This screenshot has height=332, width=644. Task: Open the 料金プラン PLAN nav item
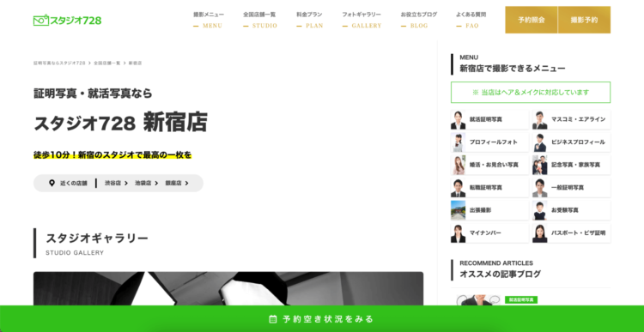(310, 20)
